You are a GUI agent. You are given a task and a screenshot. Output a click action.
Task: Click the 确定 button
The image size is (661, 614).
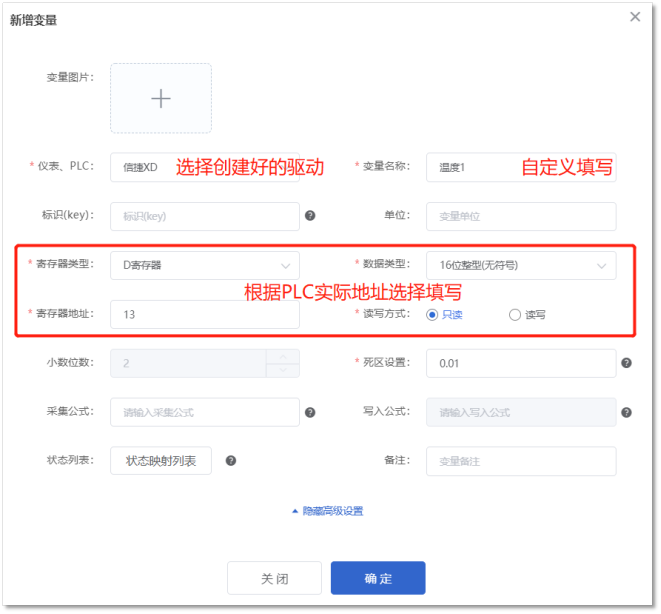[x=378, y=578]
